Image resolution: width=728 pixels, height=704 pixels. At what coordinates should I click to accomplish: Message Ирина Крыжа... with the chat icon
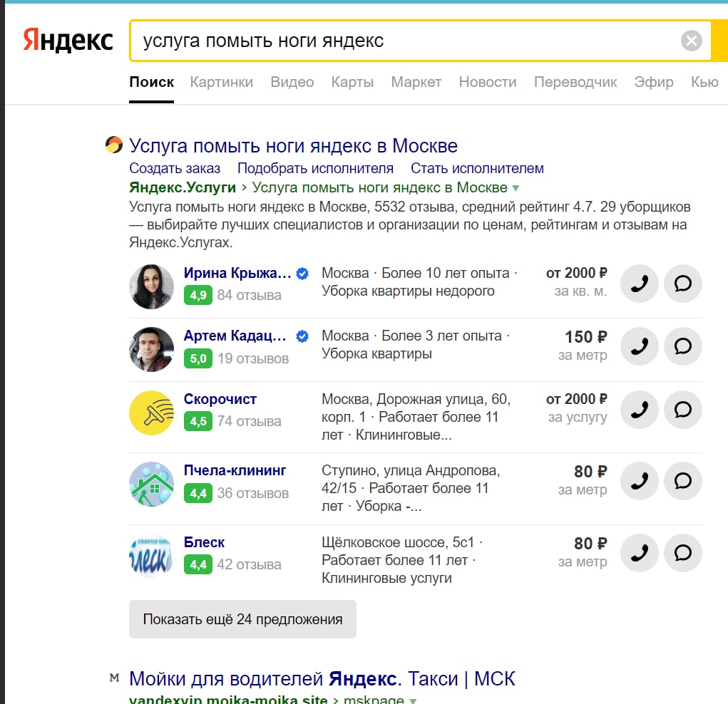coord(682,283)
